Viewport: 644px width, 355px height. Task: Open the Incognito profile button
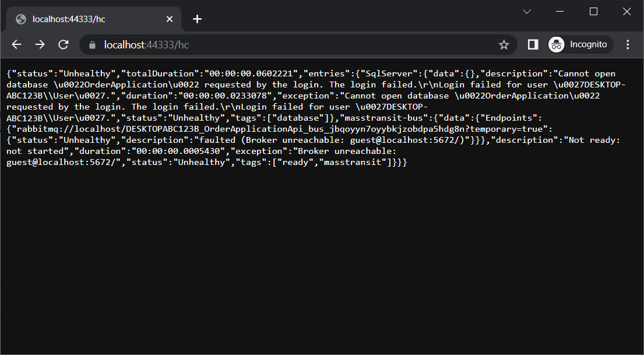click(x=580, y=44)
